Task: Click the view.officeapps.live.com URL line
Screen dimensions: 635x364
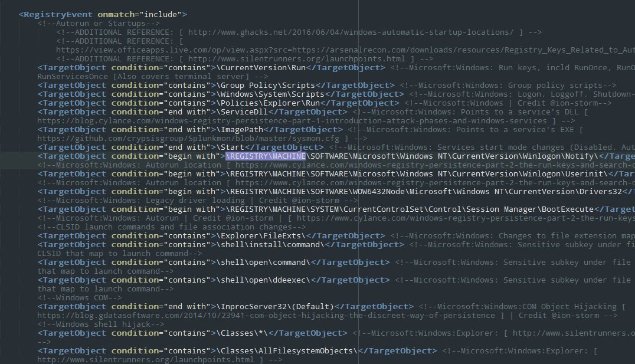Action: (345, 50)
